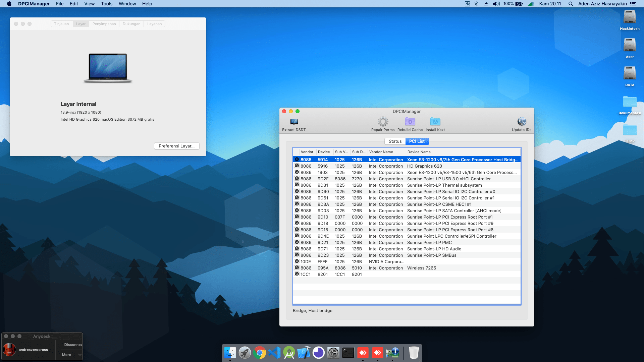The width and height of the screenshot is (644, 362).
Task: Click the battery status in the menu bar
Action: click(x=513, y=4)
